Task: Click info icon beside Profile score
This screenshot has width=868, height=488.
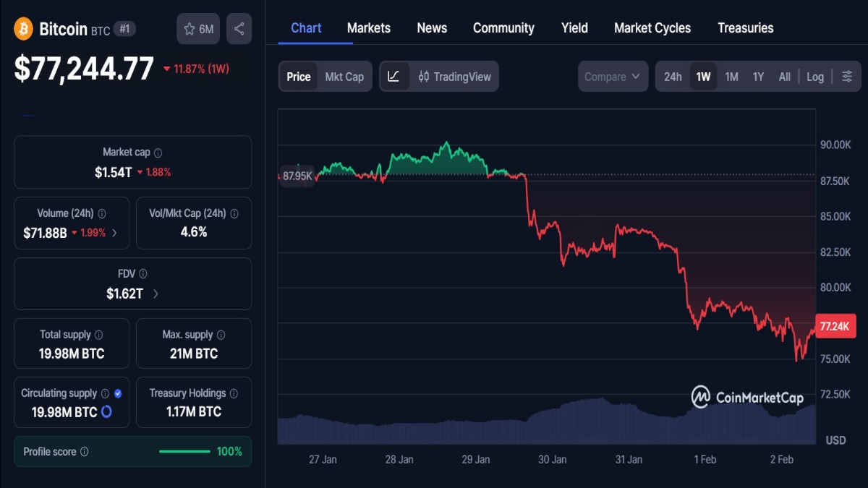Action: pos(84,452)
